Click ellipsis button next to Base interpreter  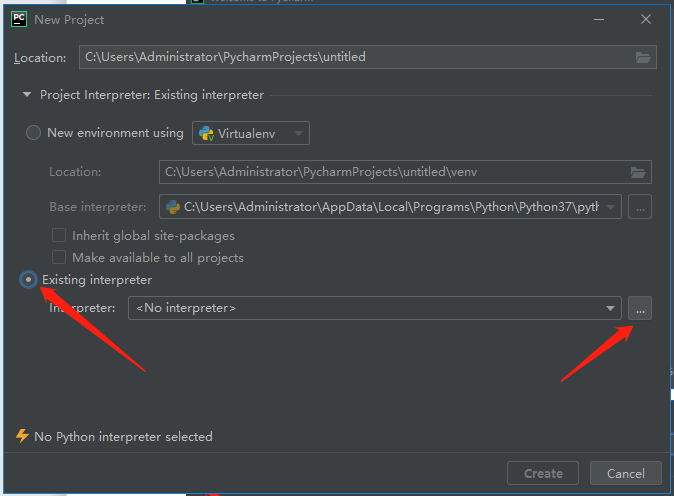coord(640,207)
